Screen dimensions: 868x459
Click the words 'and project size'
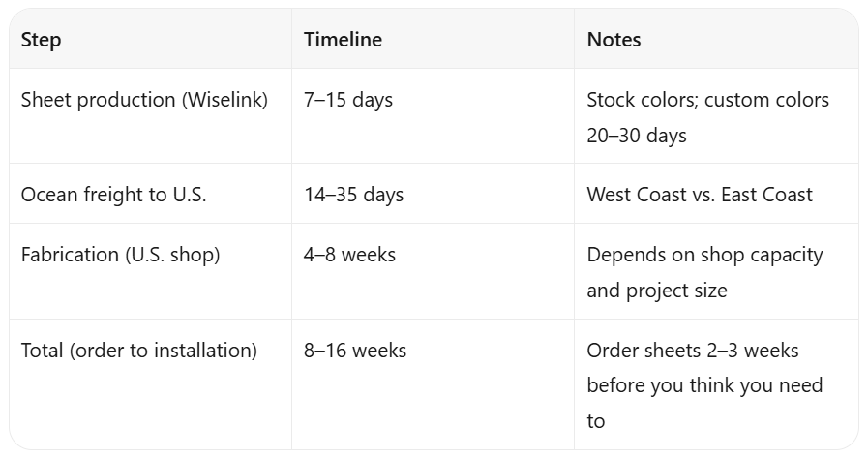point(656,291)
